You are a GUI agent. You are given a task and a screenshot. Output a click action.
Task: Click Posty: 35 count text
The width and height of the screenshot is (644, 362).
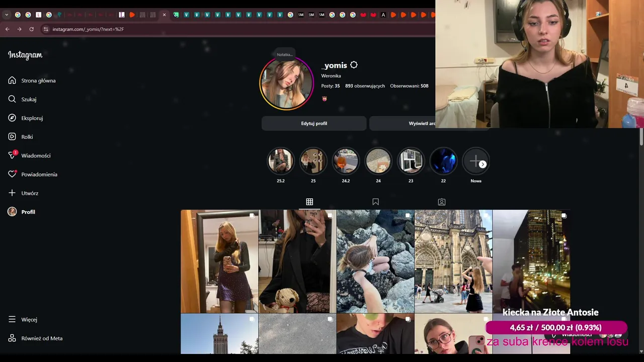(x=331, y=86)
